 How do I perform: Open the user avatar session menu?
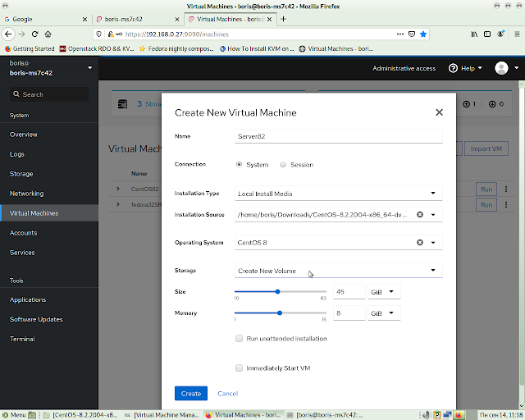point(506,68)
